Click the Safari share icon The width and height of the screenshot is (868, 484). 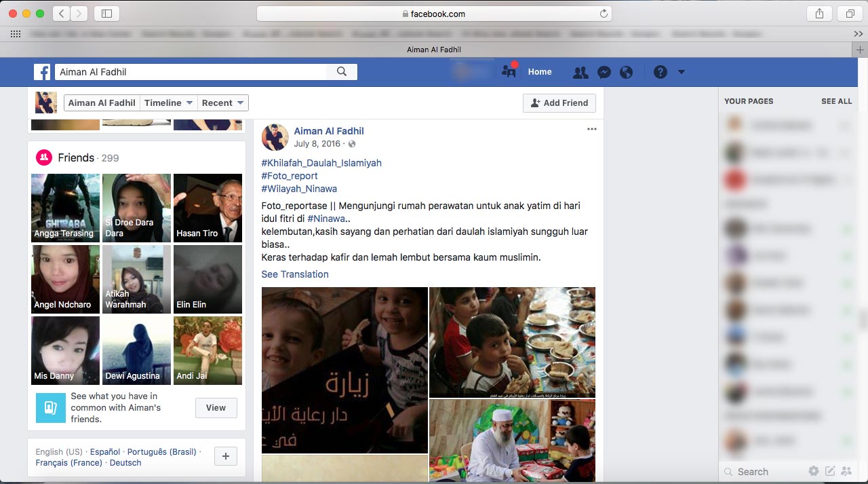click(x=819, y=14)
